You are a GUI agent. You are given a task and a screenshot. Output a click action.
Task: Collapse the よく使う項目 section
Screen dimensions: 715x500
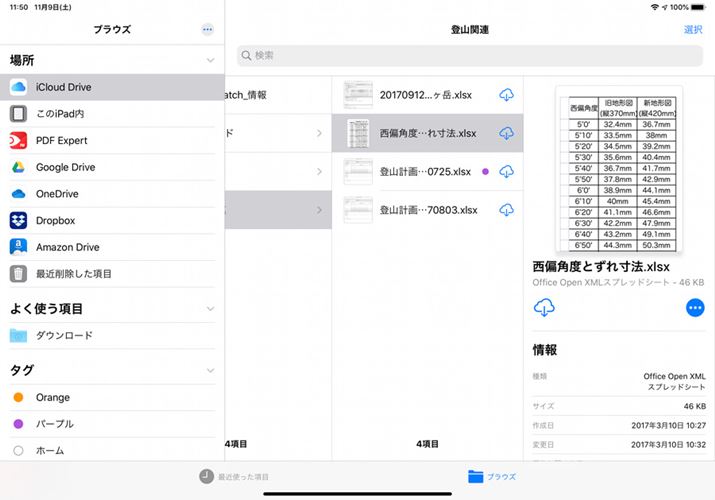[209, 309]
